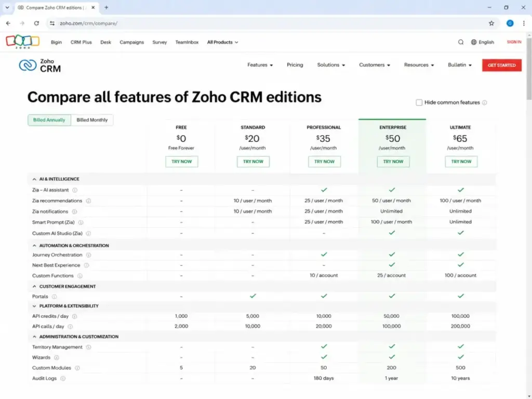The width and height of the screenshot is (532, 399).
Task: Click TRY NOW for Ultimate edition
Action: point(461,162)
